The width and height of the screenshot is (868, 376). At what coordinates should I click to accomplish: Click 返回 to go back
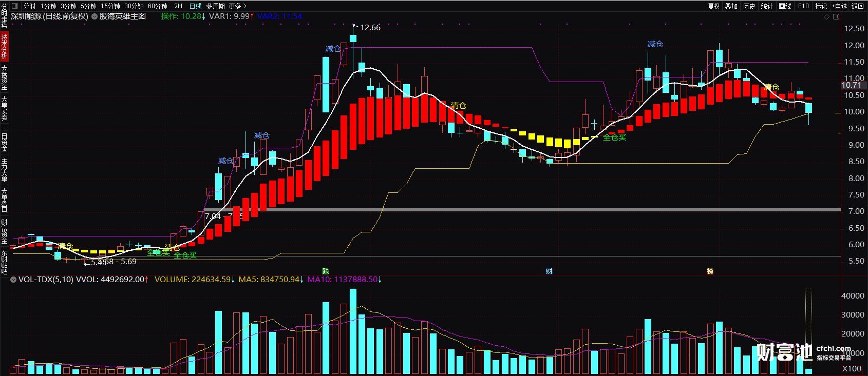pos(858,6)
